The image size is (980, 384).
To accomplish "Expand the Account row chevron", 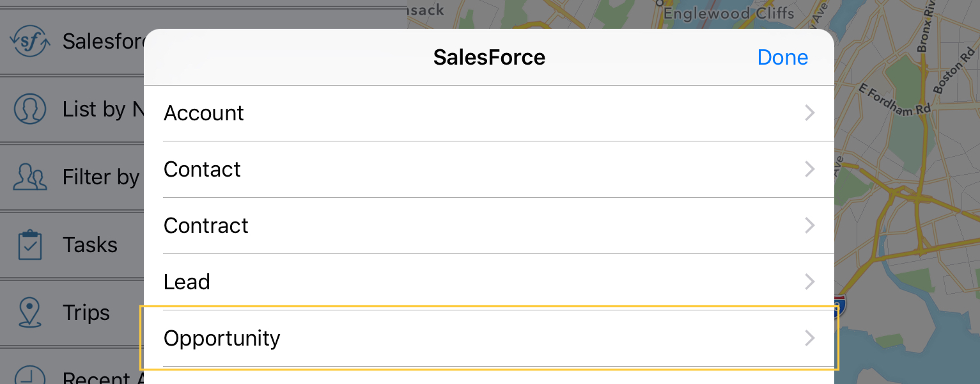I will click(x=810, y=113).
